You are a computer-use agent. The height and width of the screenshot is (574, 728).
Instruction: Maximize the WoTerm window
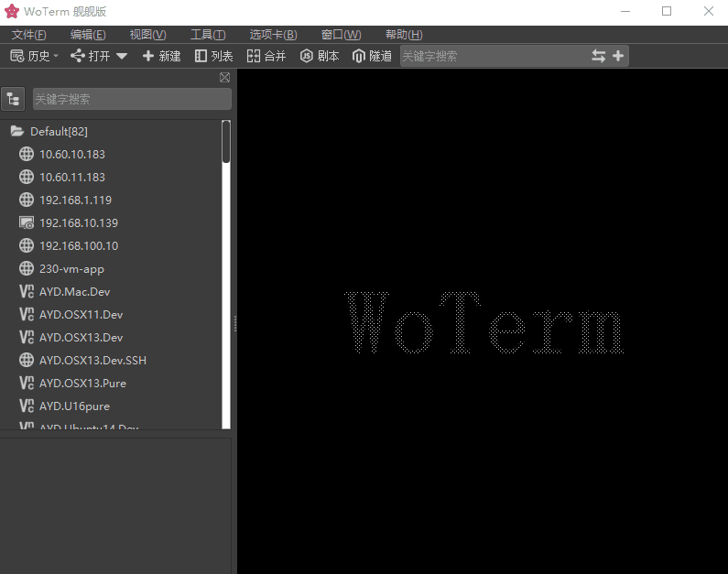pos(667,11)
